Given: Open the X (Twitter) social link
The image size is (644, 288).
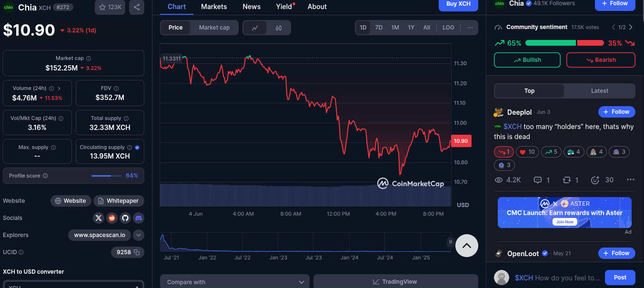Looking at the screenshot, I should tap(99, 218).
